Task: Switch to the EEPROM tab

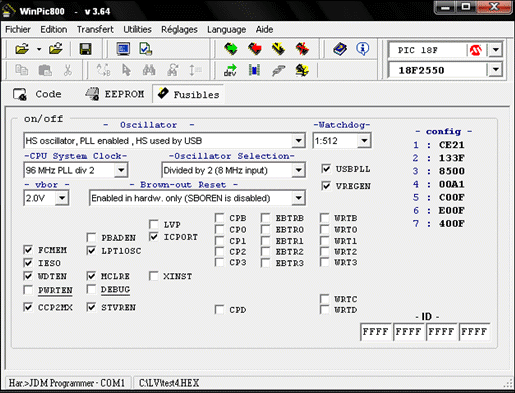Action: (x=115, y=94)
